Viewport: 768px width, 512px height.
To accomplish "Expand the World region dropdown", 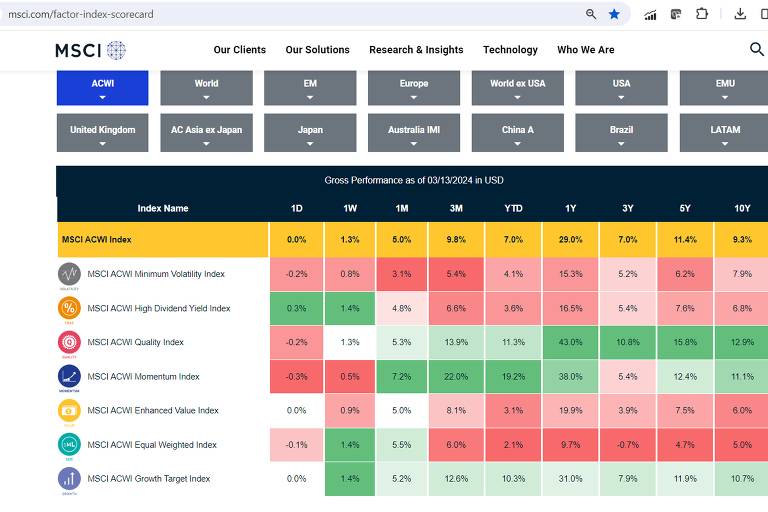I will (206, 88).
